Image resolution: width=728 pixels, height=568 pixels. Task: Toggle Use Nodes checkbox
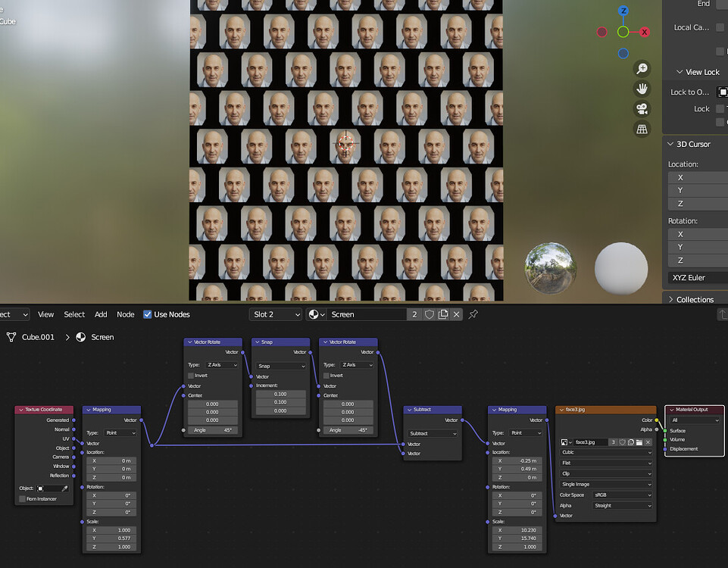(x=147, y=314)
